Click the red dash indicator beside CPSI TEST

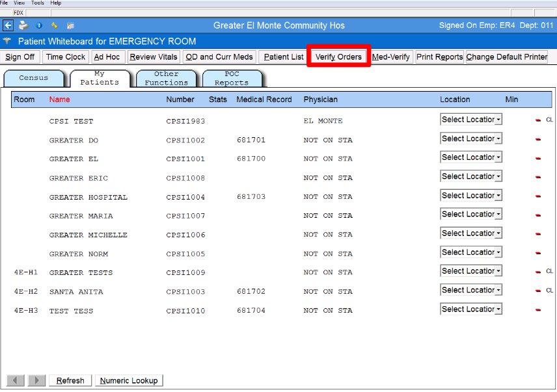(537, 120)
